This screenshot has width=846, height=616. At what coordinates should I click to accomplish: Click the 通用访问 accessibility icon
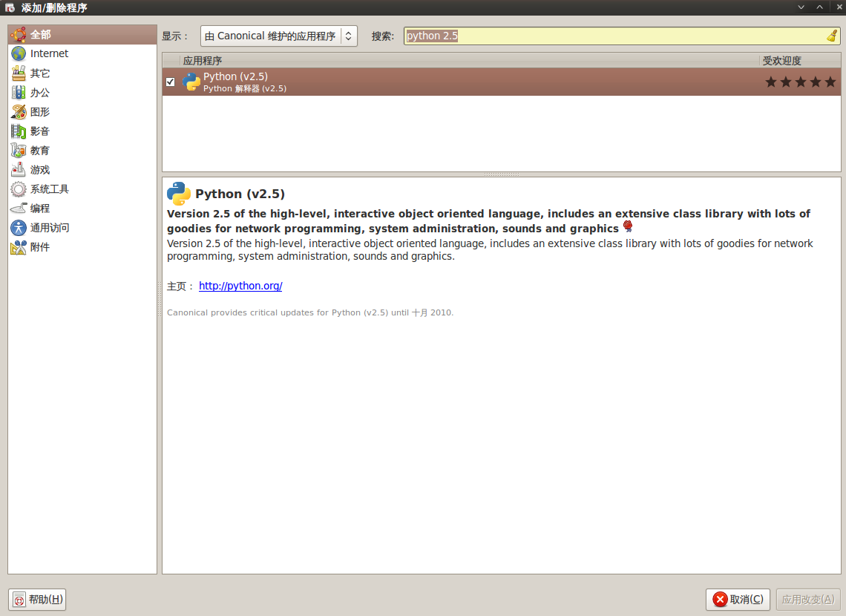[19, 228]
